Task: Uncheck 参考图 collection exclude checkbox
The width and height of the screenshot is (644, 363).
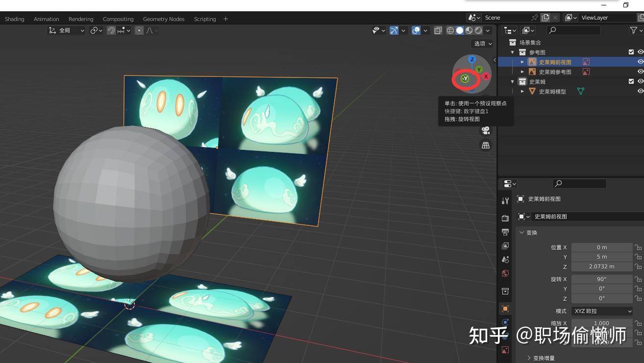Action: pos(631,52)
